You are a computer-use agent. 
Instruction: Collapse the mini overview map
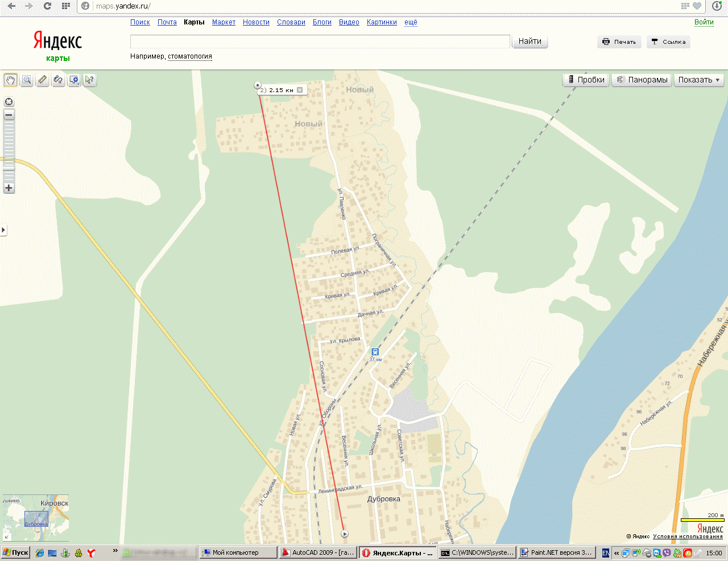[x=7, y=536]
